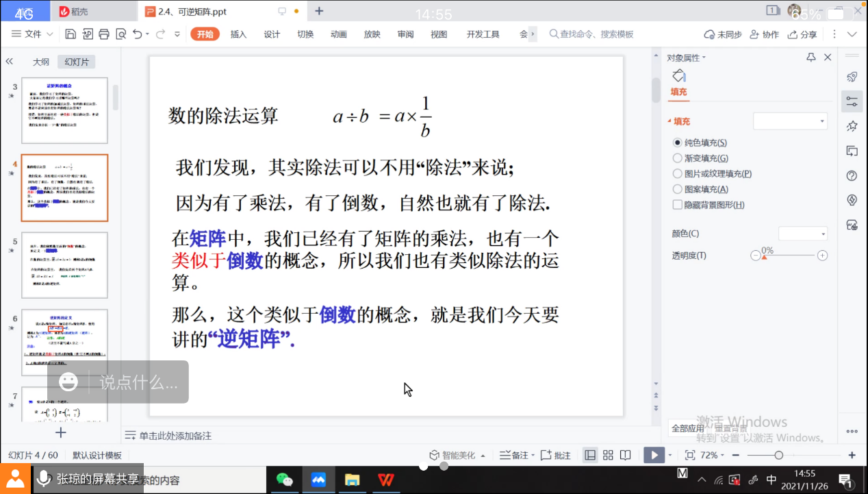The width and height of the screenshot is (868, 494).
Task: Switch to 大纲 outline tab
Action: tap(41, 62)
